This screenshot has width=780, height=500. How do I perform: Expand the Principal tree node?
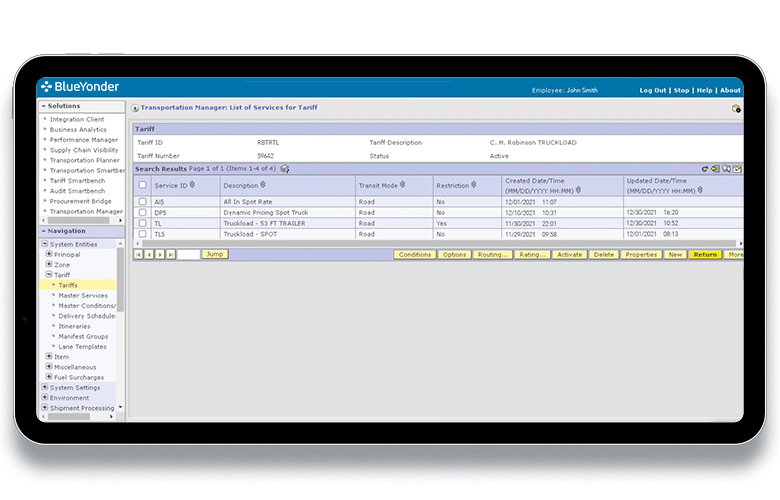point(49,254)
